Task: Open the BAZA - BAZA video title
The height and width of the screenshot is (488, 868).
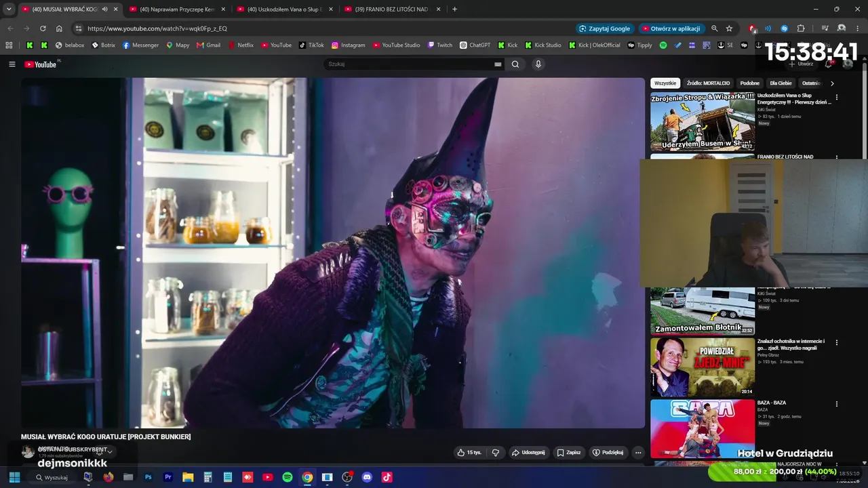Action: 772,403
